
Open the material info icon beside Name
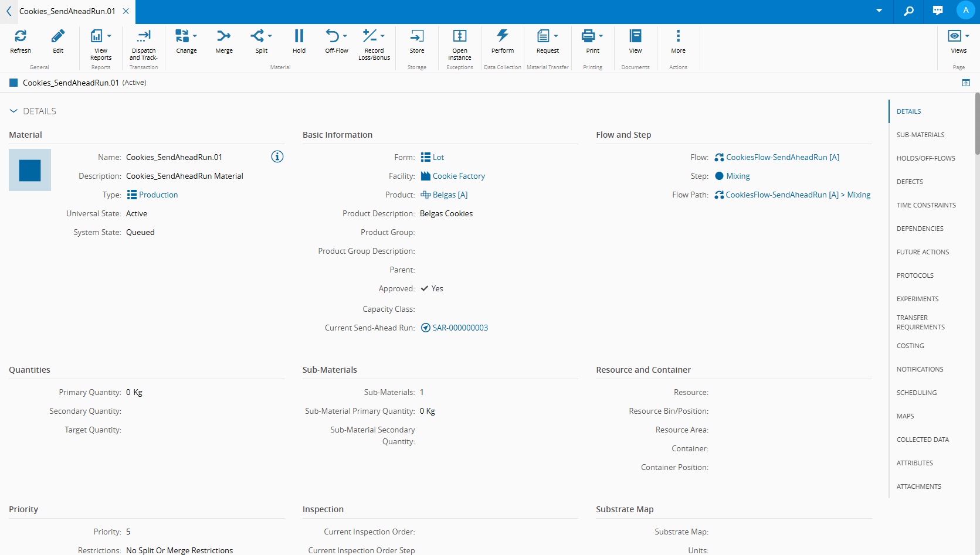[277, 156]
